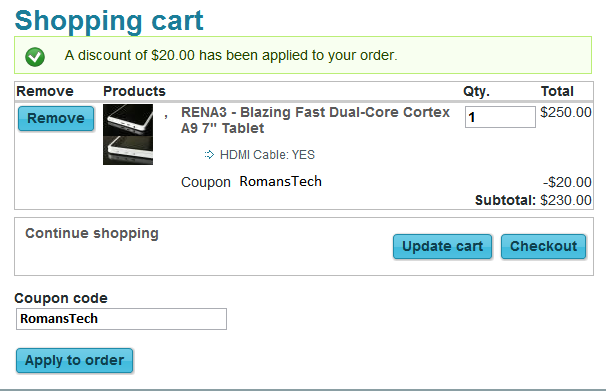This screenshot has width=606, height=391.
Task: Click the $250.00 item total
Action: tap(566, 112)
